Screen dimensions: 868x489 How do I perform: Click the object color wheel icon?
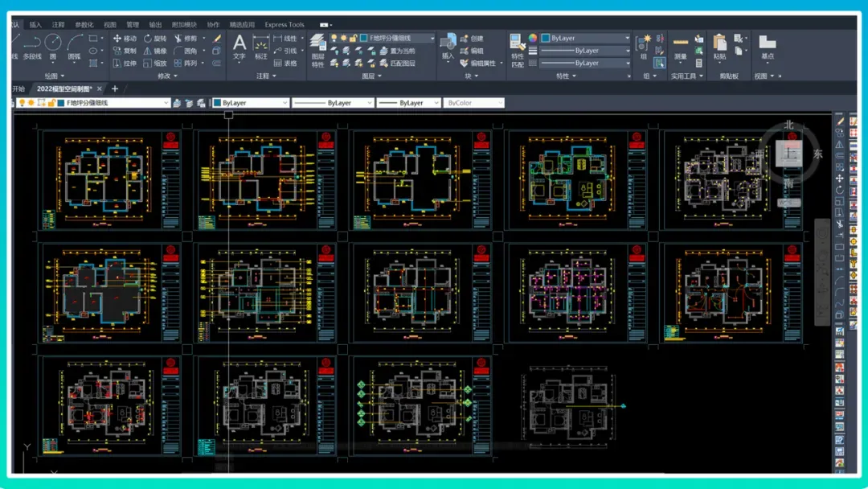533,39
